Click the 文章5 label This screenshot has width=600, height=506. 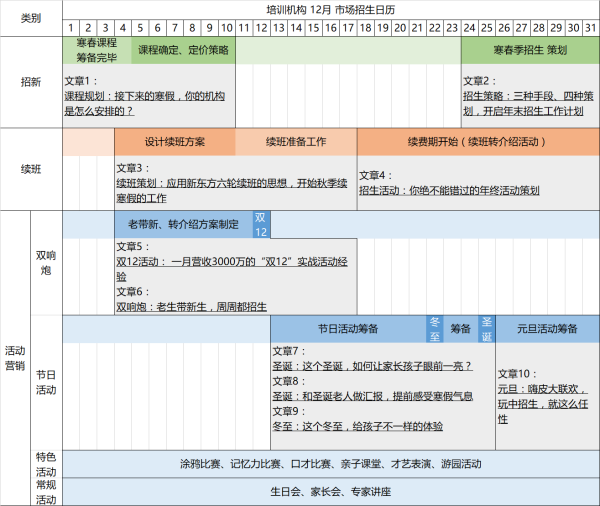coord(133,246)
